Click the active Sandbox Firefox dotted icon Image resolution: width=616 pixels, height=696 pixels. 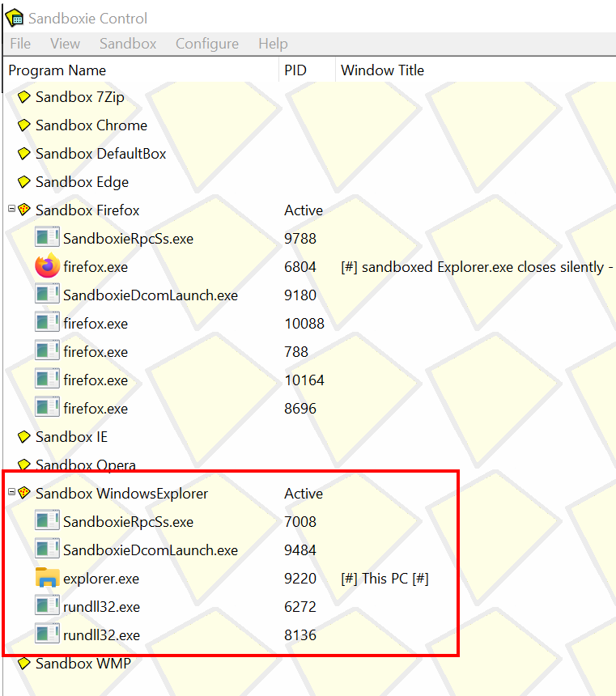coord(24,210)
